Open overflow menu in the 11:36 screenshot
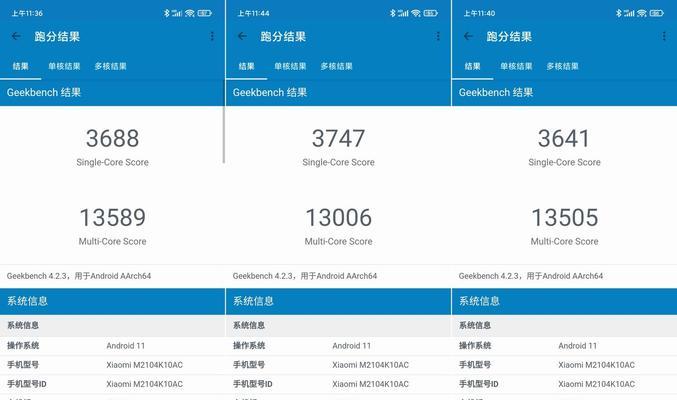Image resolution: width=677 pixels, height=400 pixels. (212, 36)
